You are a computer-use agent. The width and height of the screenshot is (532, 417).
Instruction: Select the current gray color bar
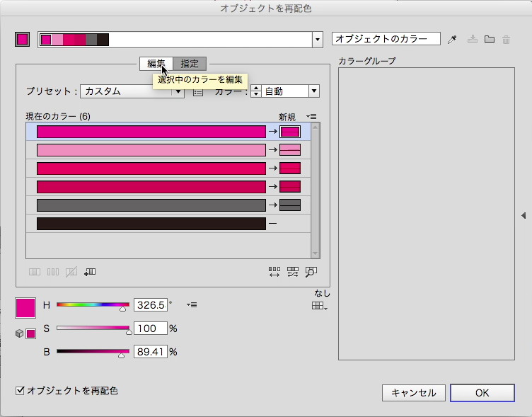pos(151,205)
